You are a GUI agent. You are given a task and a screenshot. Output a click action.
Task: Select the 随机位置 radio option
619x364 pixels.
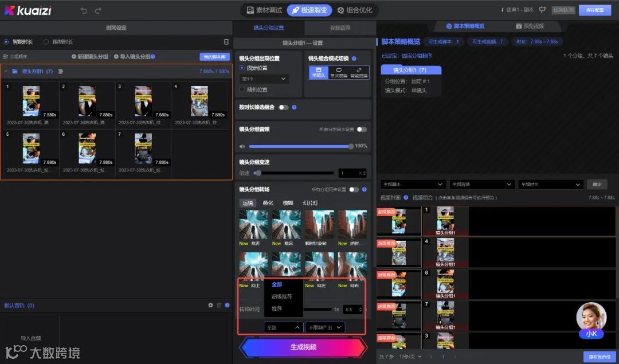[x=242, y=89]
